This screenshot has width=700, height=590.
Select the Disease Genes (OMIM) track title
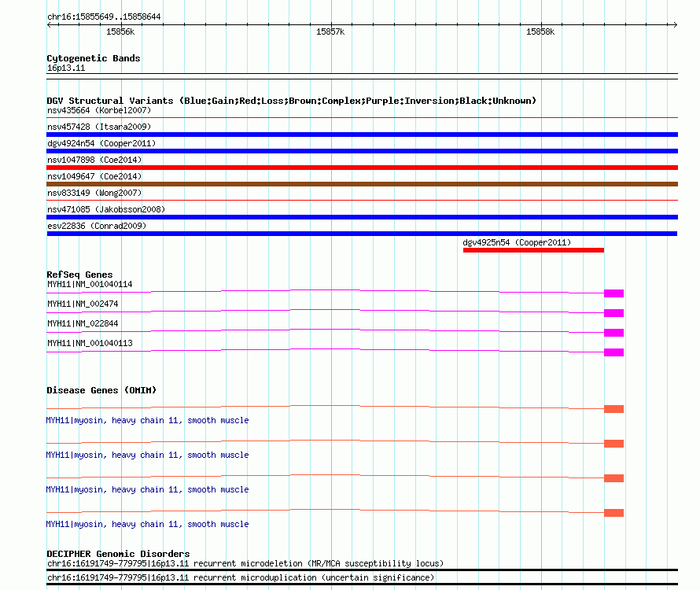[x=101, y=390]
